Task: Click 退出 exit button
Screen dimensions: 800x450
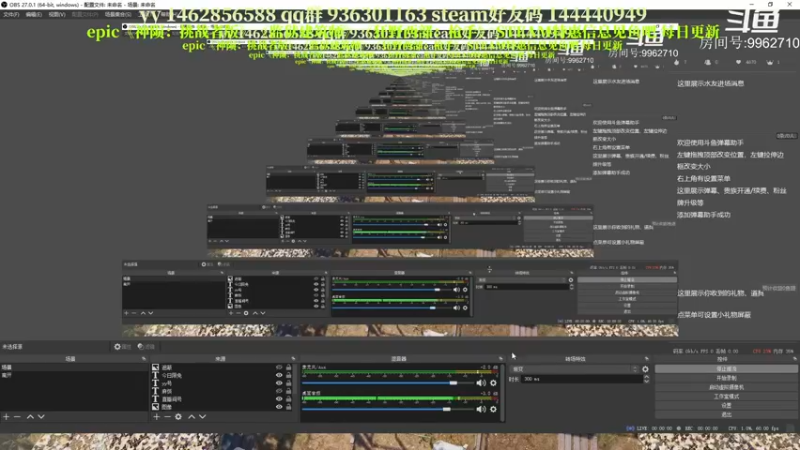Action: [x=726, y=414]
